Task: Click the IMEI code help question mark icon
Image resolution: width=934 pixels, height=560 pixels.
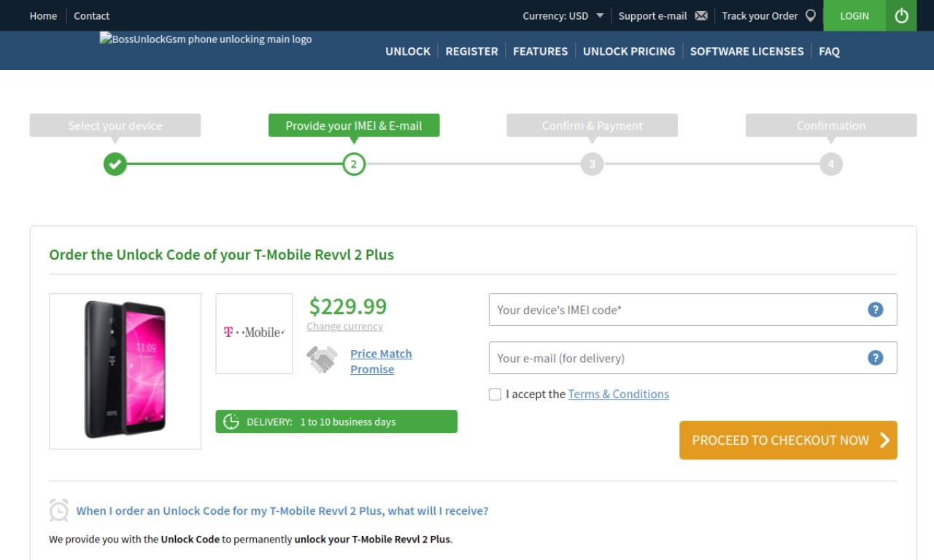Action: [876, 310]
